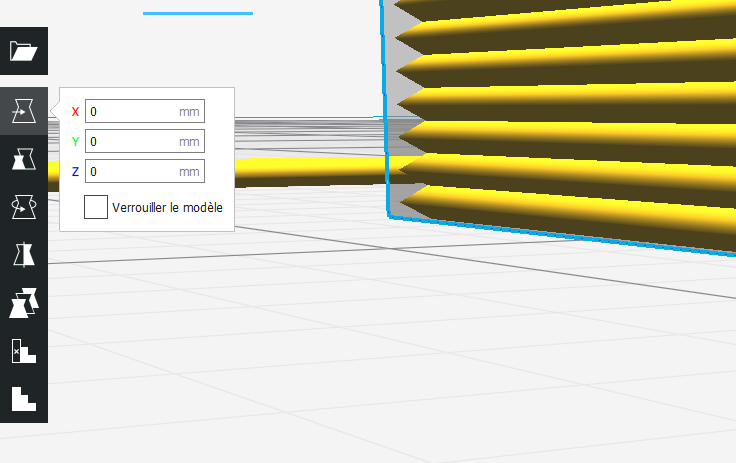Open Per Model Settings tool
The width and height of the screenshot is (736, 463).
coord(23,303)
